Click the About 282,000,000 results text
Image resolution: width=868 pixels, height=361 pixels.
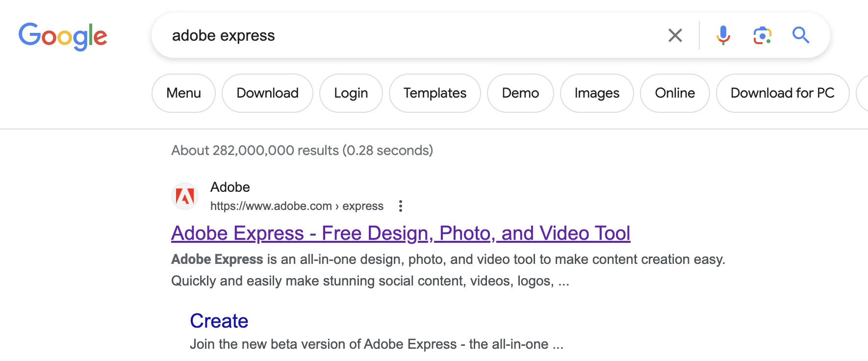tap(302, 150)
